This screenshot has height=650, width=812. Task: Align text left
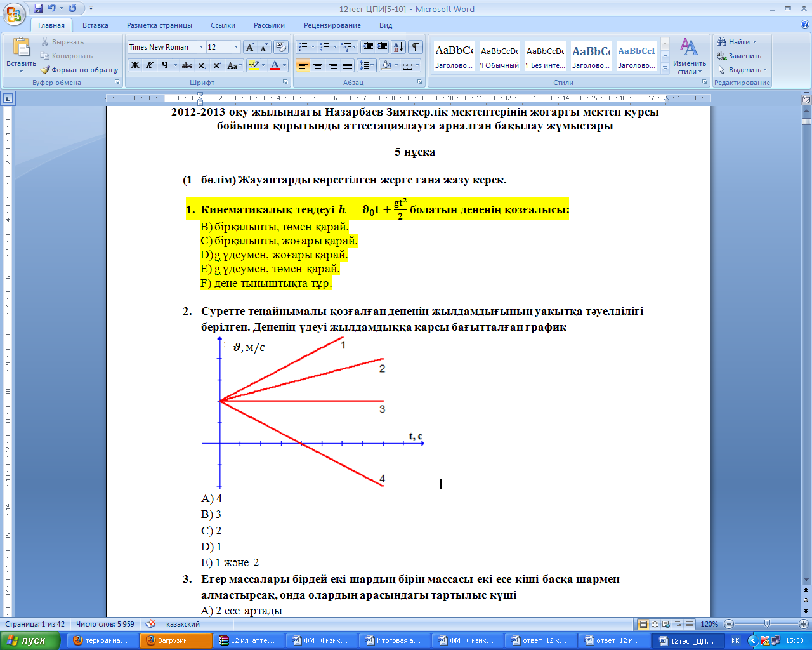303,65
